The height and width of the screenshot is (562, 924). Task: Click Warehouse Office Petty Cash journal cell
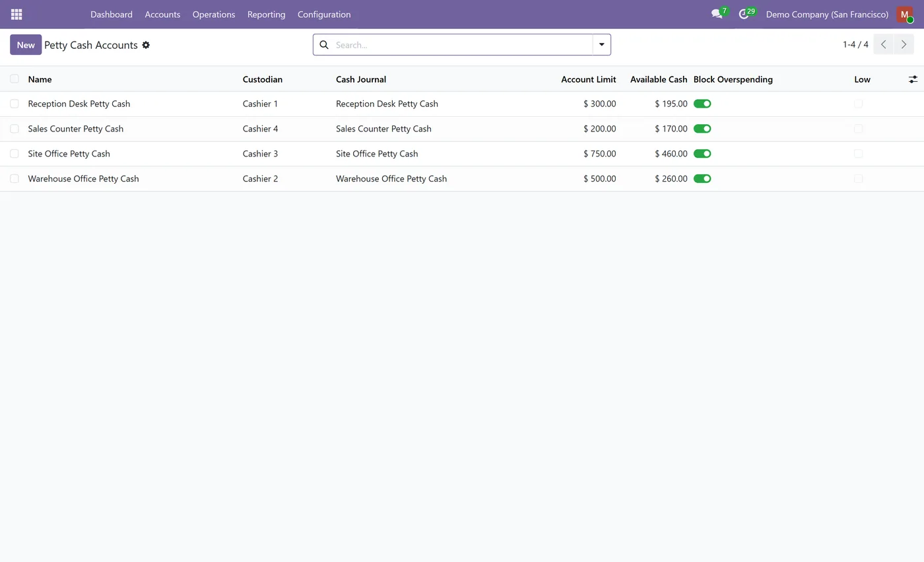pos(391,179)
